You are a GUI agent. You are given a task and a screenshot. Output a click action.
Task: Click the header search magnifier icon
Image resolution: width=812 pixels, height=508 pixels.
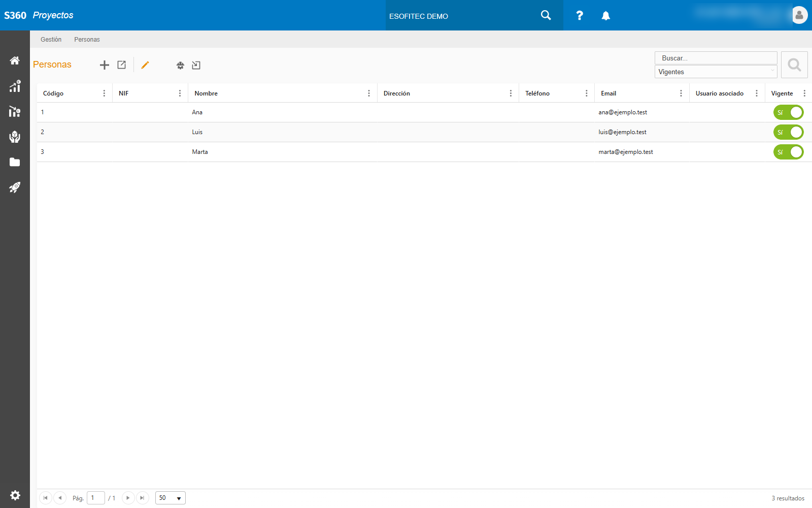click(x=546, y=15)
